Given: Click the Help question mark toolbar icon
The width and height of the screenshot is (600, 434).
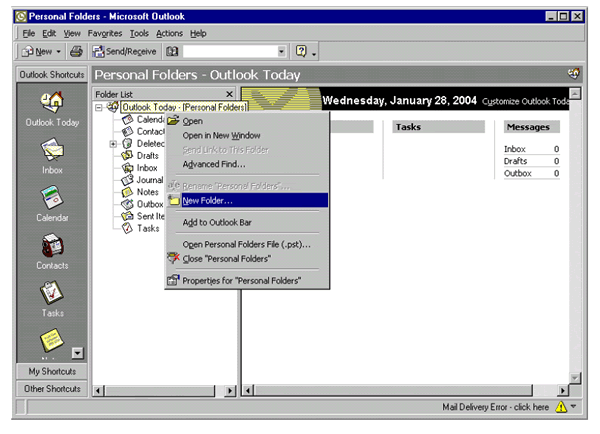Looking at the screenshot, I should point(301,51).
